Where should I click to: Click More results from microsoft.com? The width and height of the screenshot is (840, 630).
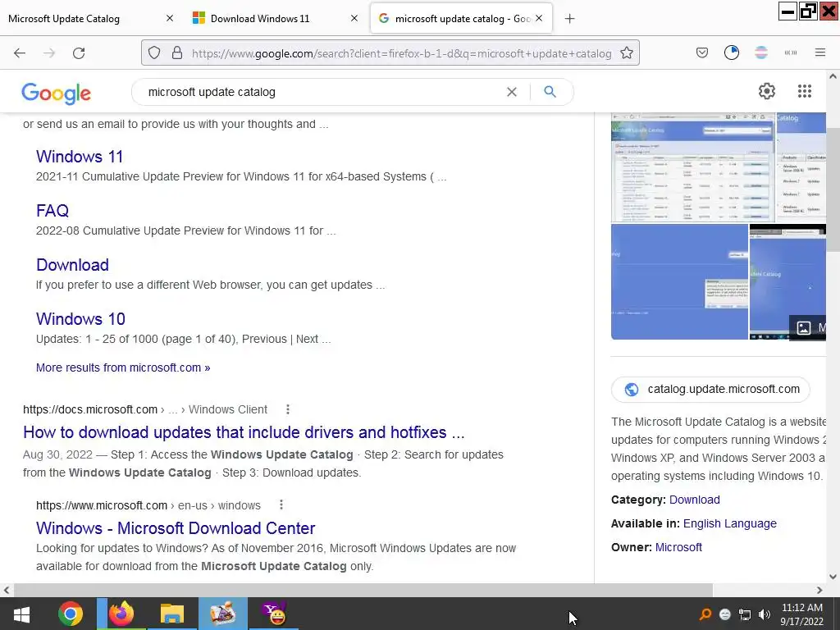click(123, 367)
